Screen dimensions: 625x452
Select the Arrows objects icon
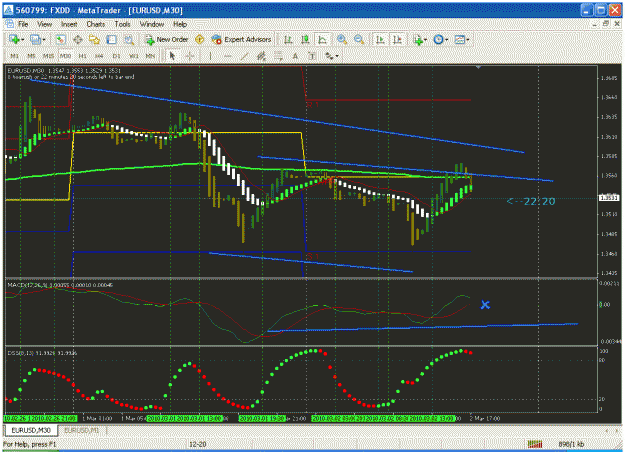tap(329, 56)
